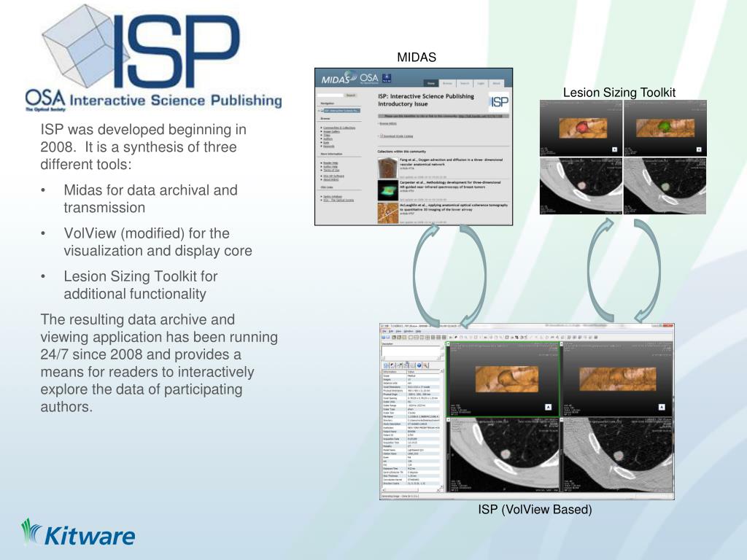Open the Login tab in MIDAS header
This screenshot has width=747, height=560.
click(481, 83)
